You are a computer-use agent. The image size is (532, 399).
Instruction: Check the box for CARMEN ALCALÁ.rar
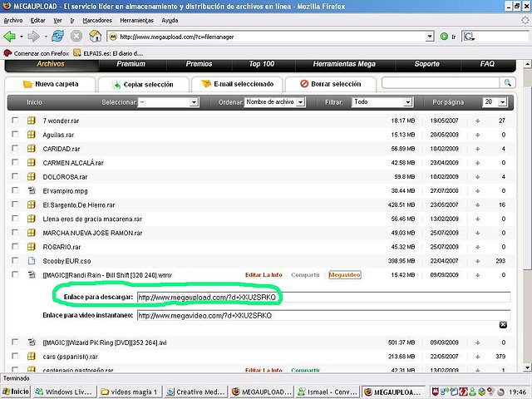[15, 162]
